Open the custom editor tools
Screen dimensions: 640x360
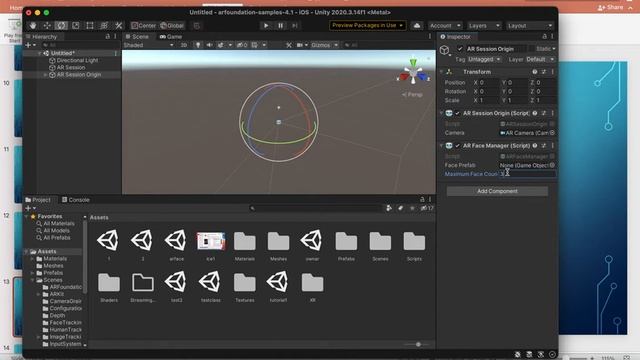point(118,25)
